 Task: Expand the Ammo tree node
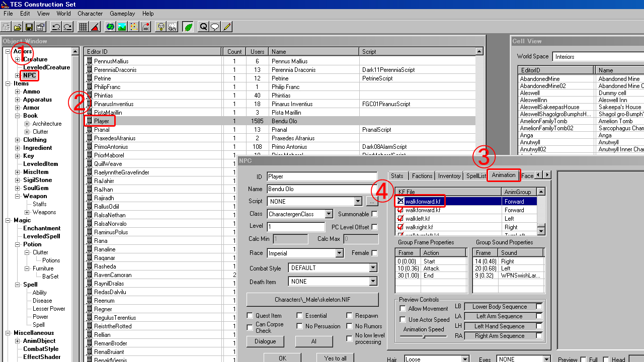click(18, 92)
